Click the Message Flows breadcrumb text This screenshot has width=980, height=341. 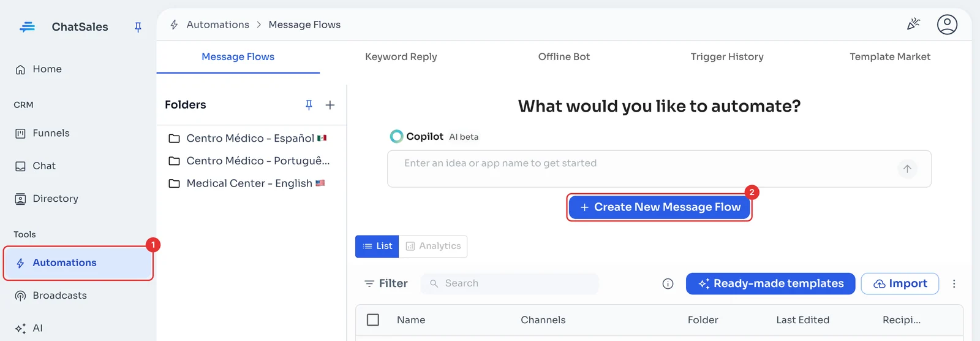(304, 25)
